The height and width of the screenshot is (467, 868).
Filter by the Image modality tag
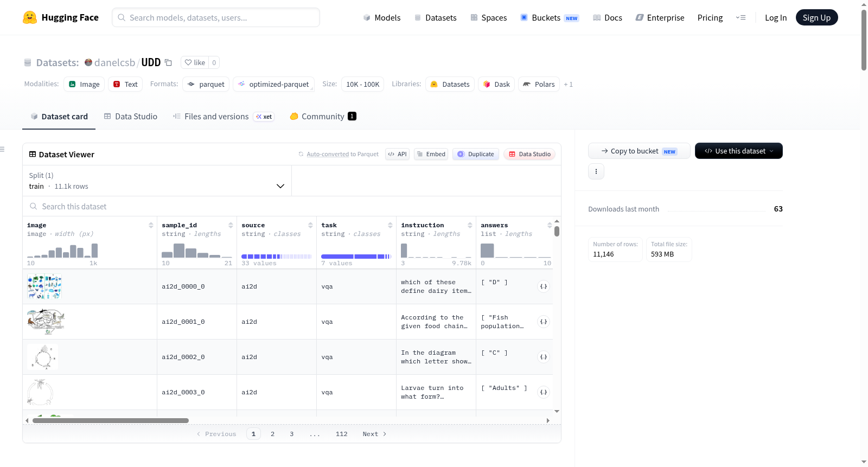tap(84, 84)
